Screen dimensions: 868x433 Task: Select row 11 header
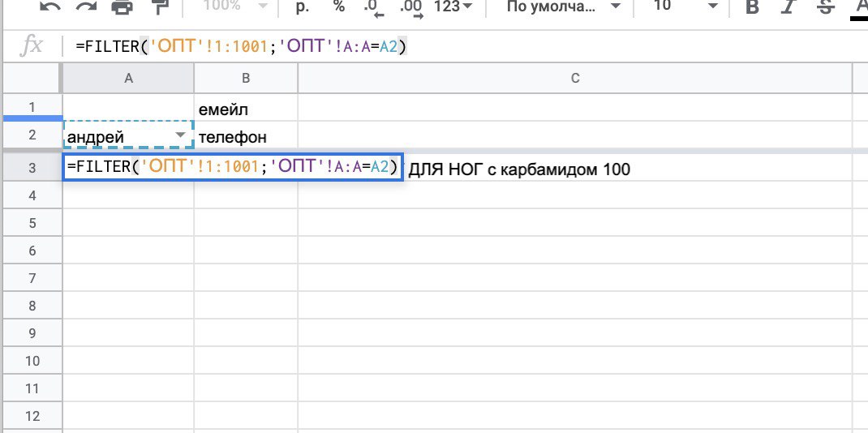point(32,388)
